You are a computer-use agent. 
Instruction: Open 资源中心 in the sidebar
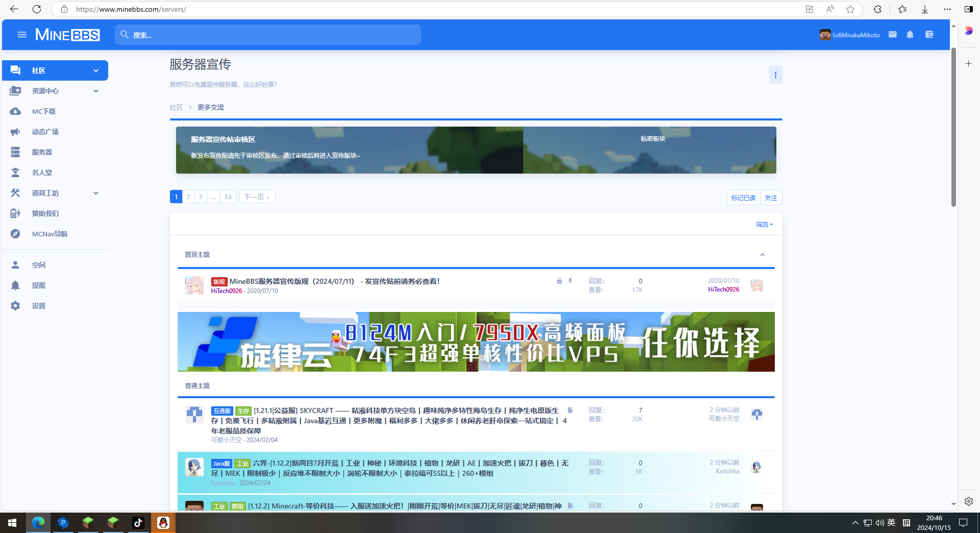(x=45, y=91)
